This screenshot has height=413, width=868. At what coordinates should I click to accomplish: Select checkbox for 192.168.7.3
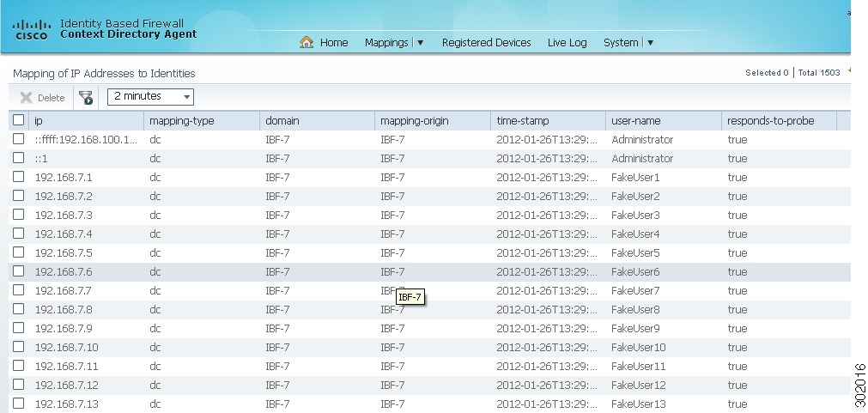click(x=19, y=215)
